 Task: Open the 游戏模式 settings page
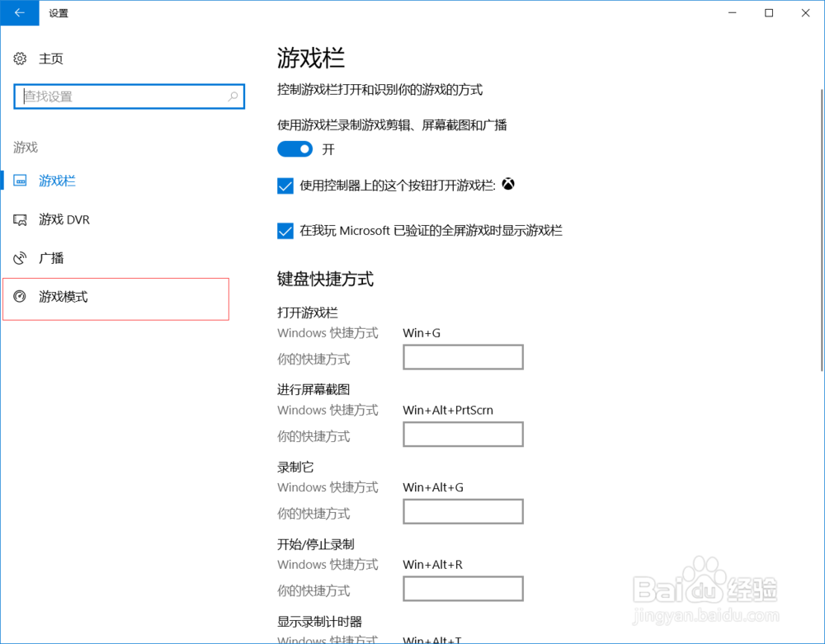[x=64, y=297]
